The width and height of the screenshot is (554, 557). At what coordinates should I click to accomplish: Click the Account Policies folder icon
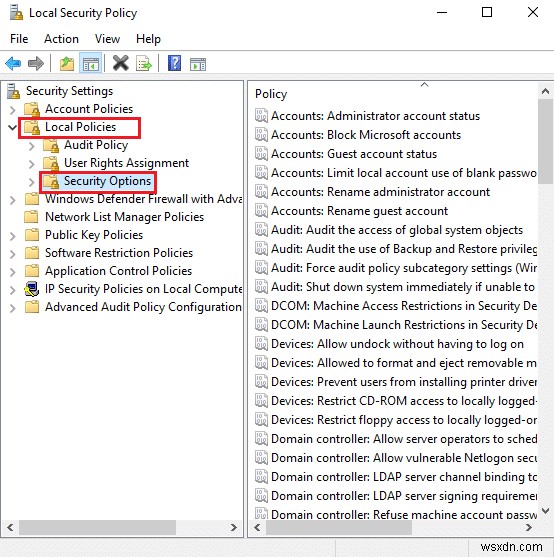tap(32, 109)
